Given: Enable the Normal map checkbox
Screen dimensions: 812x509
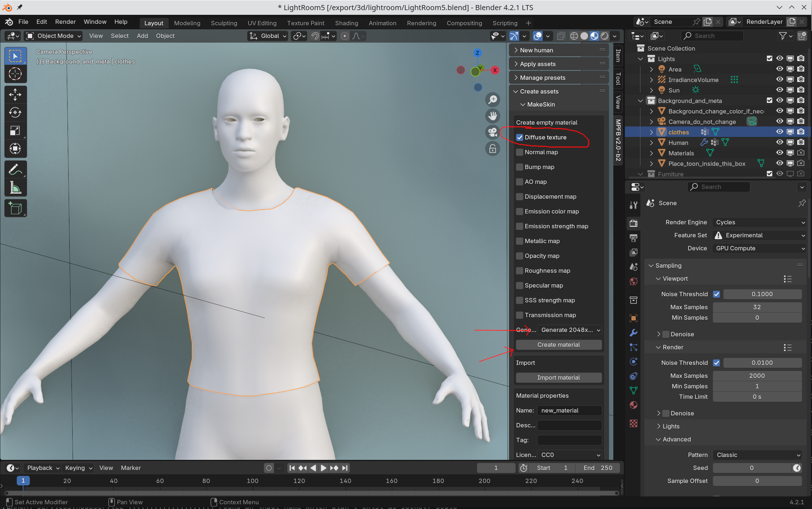Looking at the screenshot, I should [520, 152].
